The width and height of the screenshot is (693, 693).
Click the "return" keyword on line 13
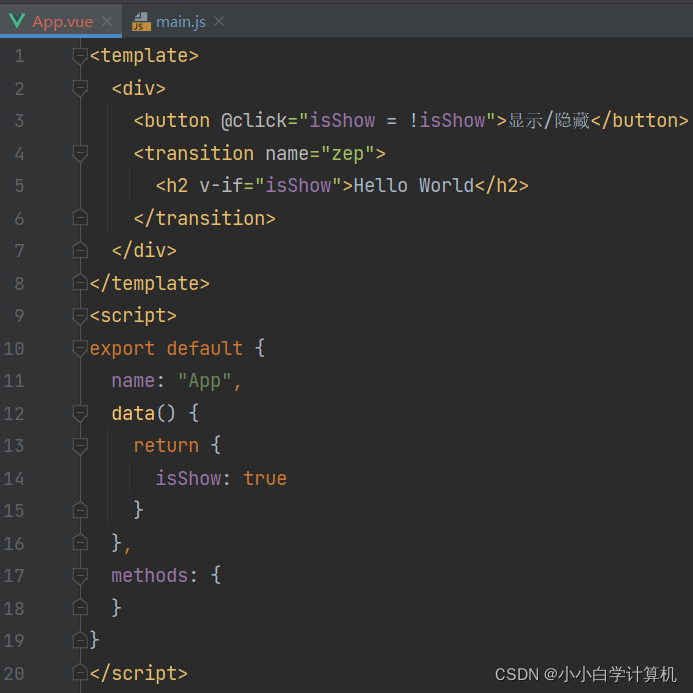click(x=166, y=446)
